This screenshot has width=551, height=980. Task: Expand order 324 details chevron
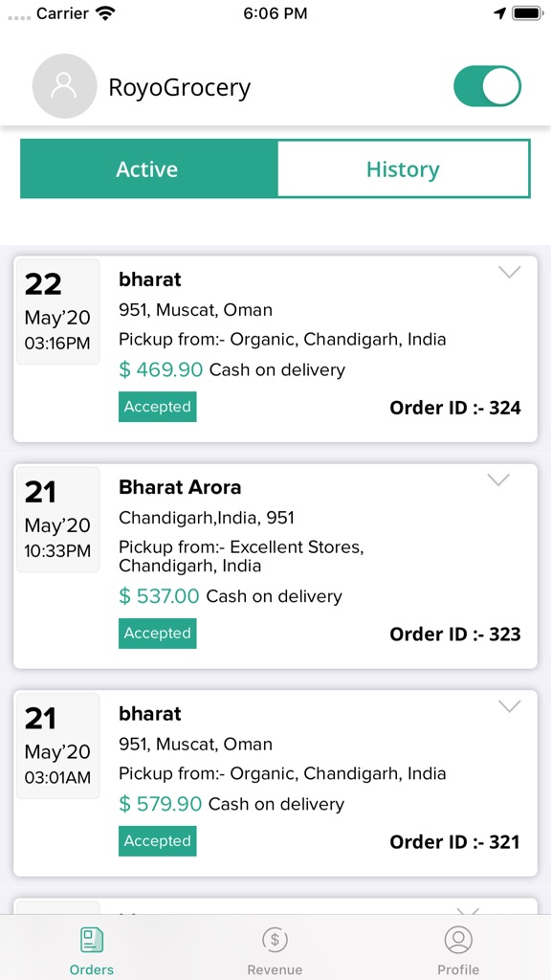510,272
